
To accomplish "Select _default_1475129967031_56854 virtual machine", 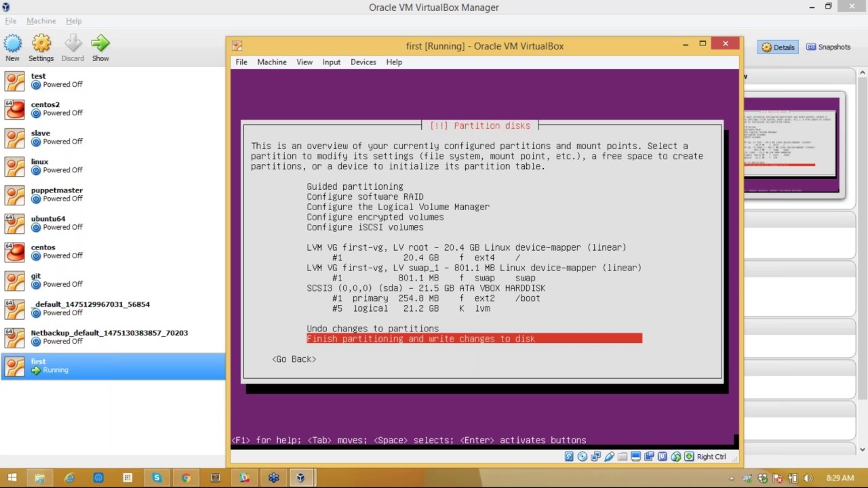I will [113, 308].
